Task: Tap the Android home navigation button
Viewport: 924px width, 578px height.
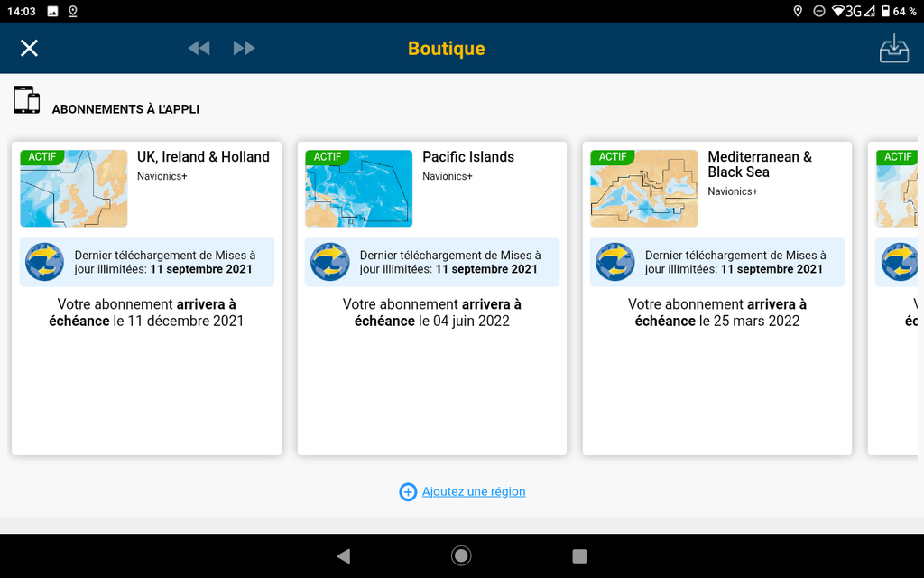Action: point(461,555)
